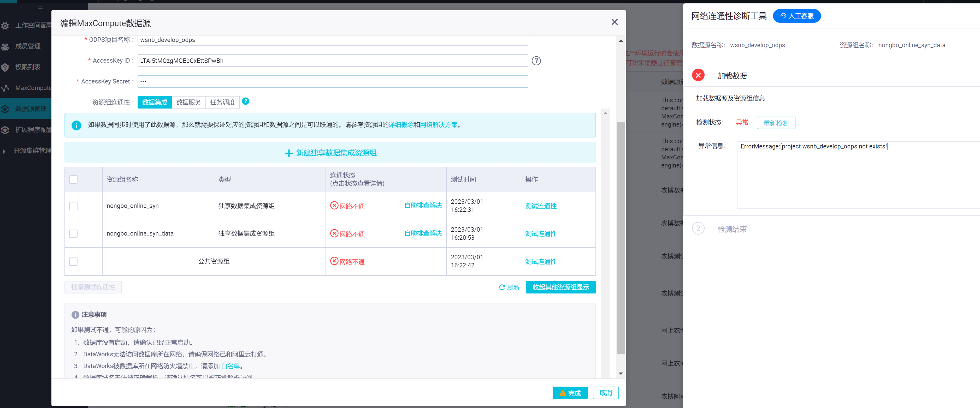
Task: Check the nongbo_online_syn_data row checkbox
Action: point(73,233)
